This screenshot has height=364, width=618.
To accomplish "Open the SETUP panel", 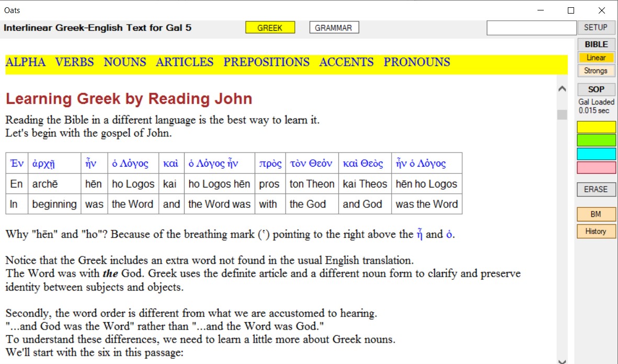I will click(596, 28).
